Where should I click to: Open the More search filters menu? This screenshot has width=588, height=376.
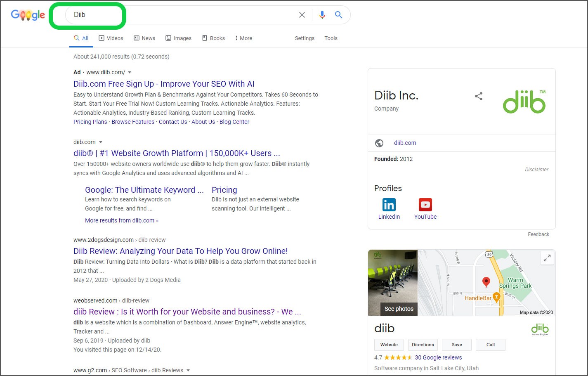coord(243,38)
